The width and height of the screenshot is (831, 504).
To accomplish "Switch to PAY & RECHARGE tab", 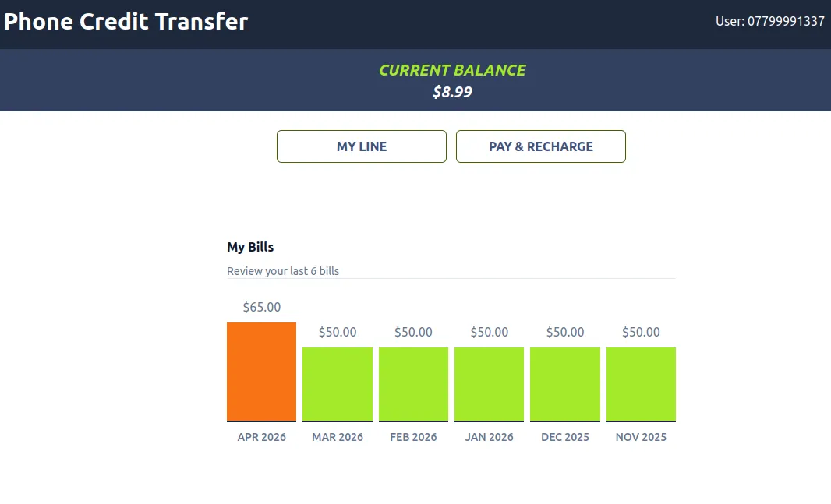I will [541, 146].
